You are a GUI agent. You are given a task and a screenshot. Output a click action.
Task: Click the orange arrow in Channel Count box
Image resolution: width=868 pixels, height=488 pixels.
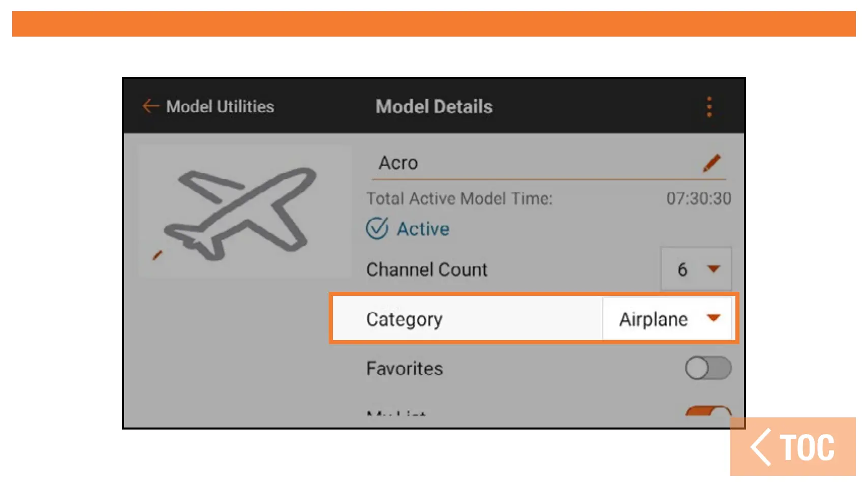tap(714, 269)
